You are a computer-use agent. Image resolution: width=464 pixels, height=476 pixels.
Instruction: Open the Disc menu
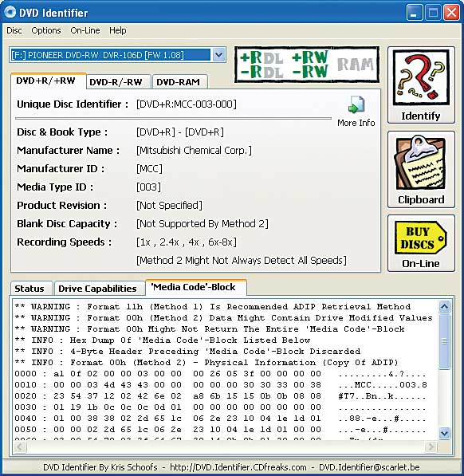pos(14,30)
